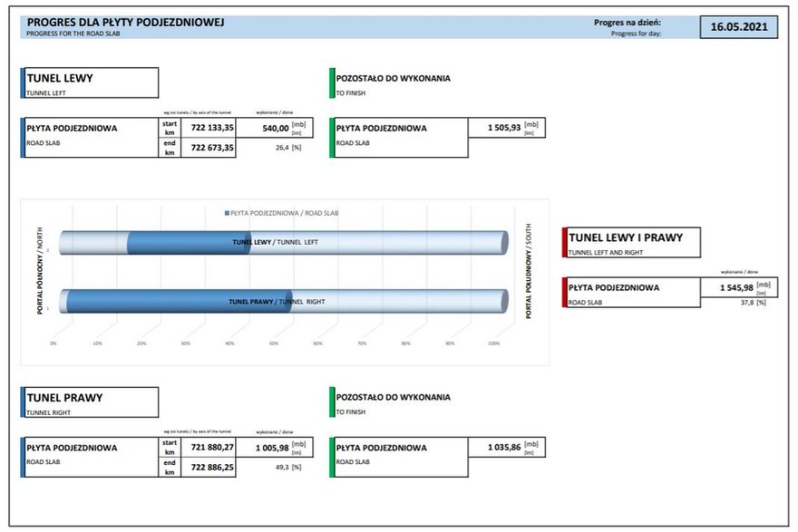
Task: Click the 1 505,93 remaining value cell
Action: point(506,128)
